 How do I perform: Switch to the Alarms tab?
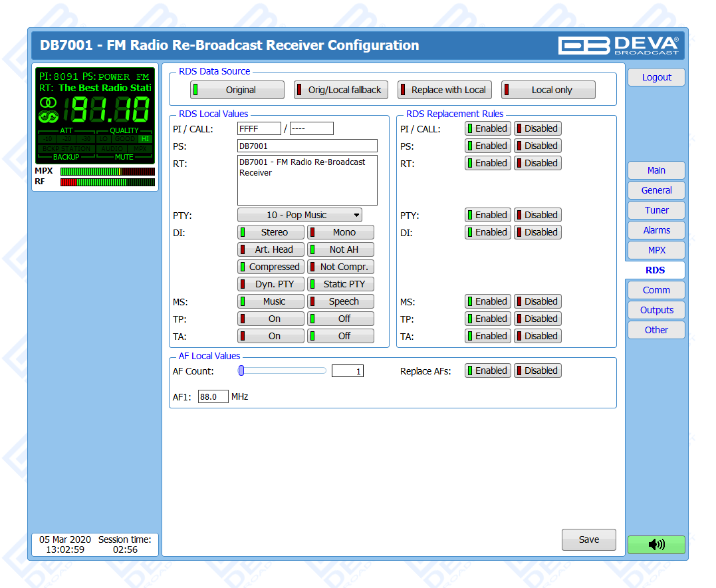pyautogui.click(x=656, y=230)
